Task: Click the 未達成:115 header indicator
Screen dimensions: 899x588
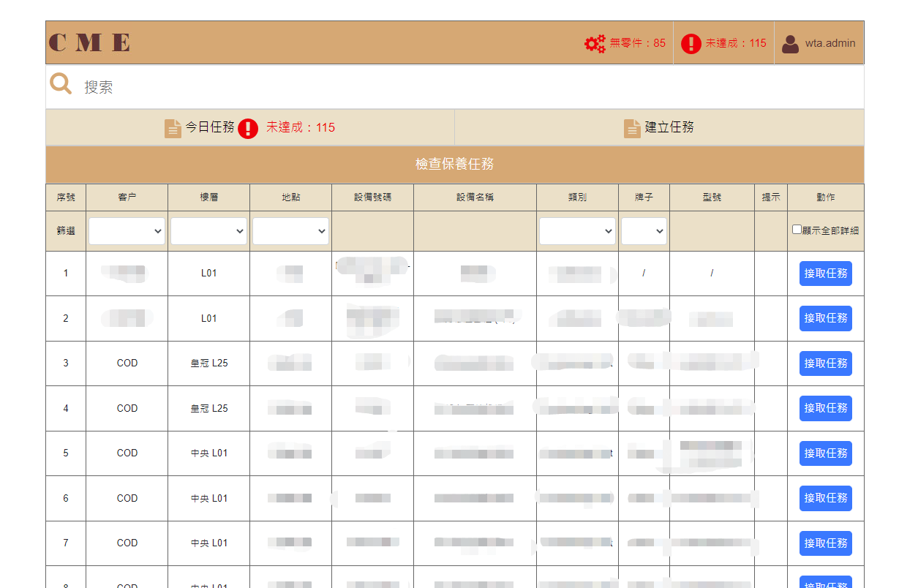Action: pos(724,43)
